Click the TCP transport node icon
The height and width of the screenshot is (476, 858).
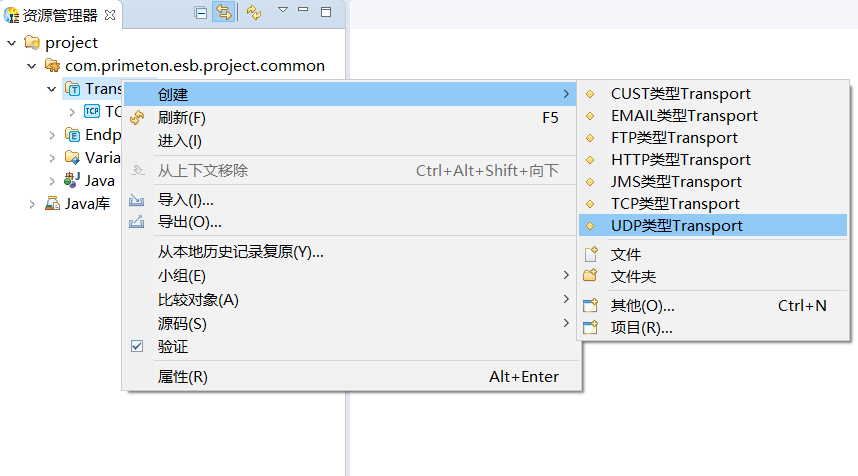[92, 111]
